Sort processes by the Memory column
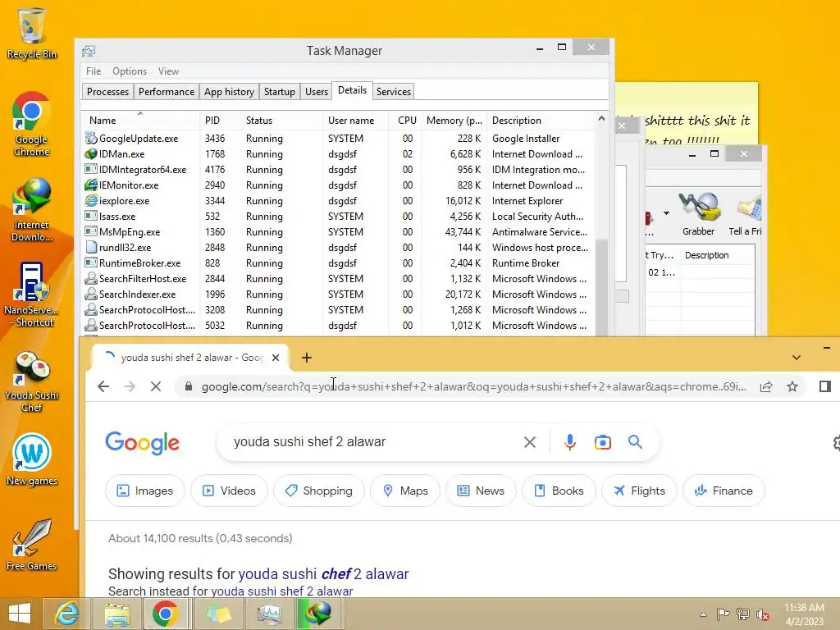 click(x=454, y=121)
